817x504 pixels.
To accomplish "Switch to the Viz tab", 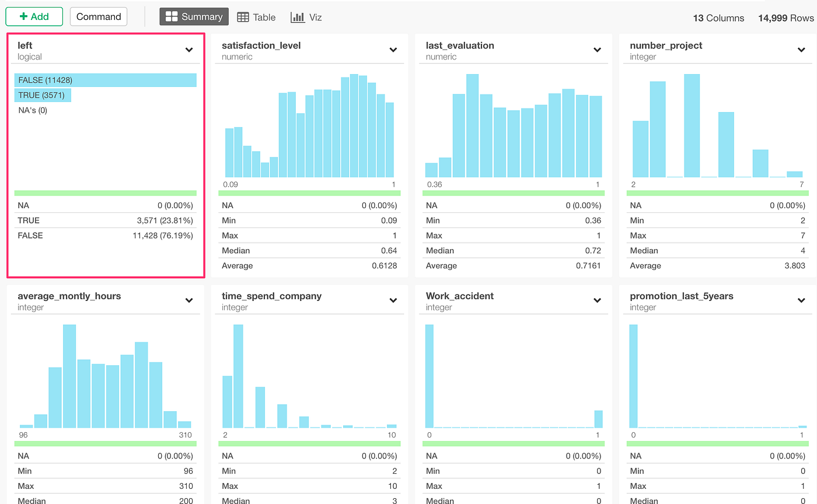I will point(308,17).
